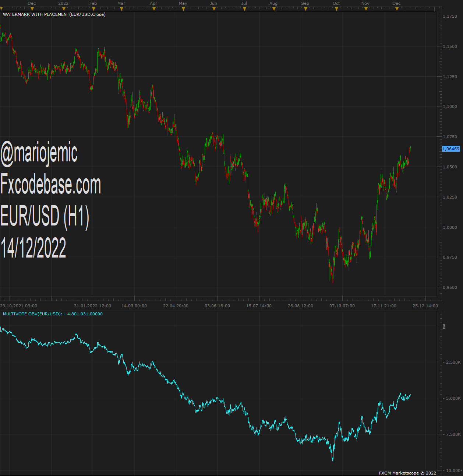
Task: Click the Feb month marker
Action: pyautogui.click(x=93, y=3)
